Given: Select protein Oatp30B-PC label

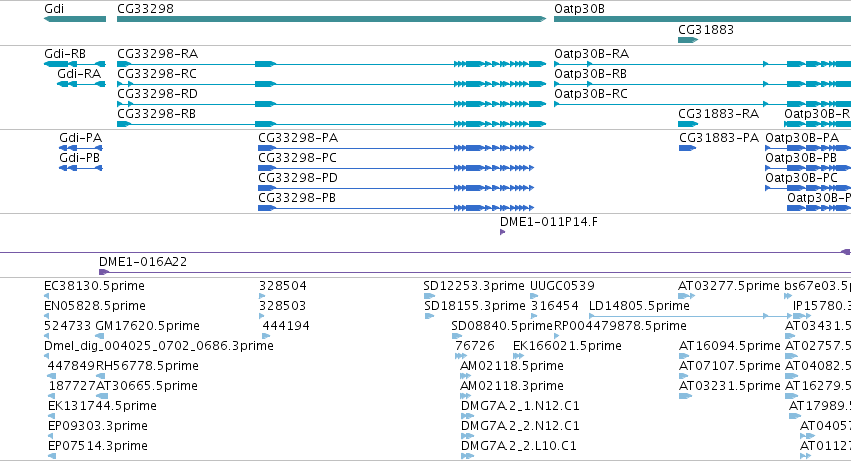Looking at the screenshot, I should pos(802,178).
